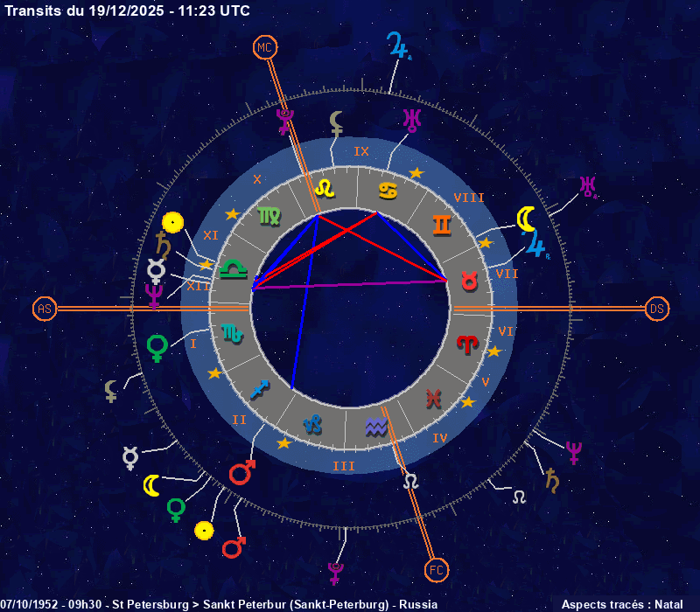Select the green Venus symbol beside house I
Viewport: 700px width, 612px height.
(157, 348)
